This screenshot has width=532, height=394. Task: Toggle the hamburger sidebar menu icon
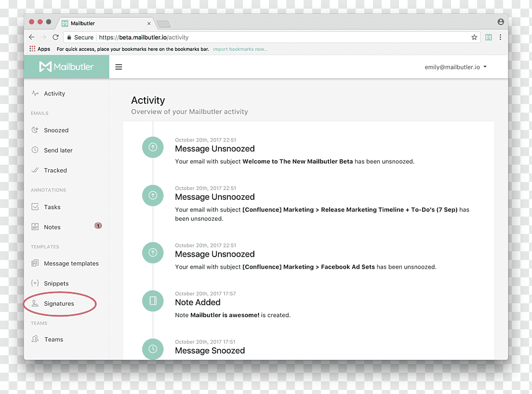click(x=119, y=67)
